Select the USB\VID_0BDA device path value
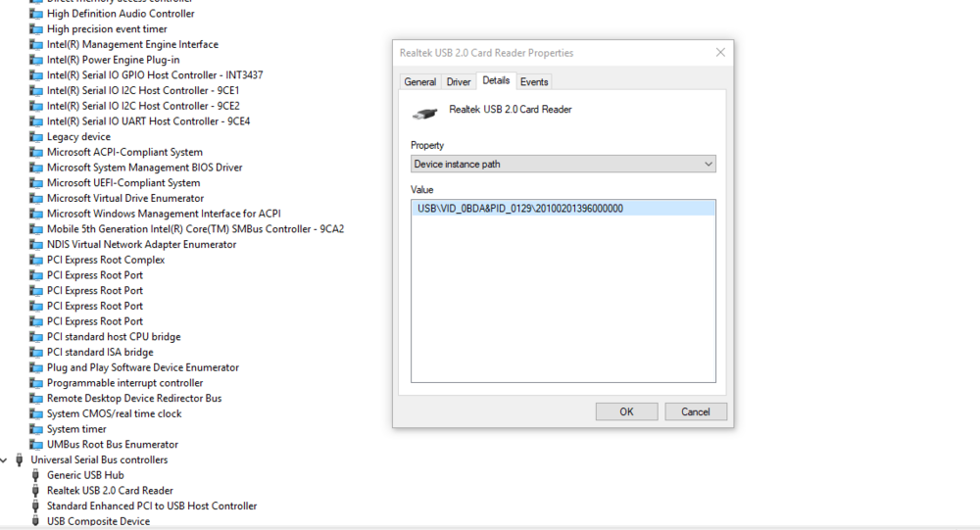Viewport: 980px width, 530px height. (520, 209)
